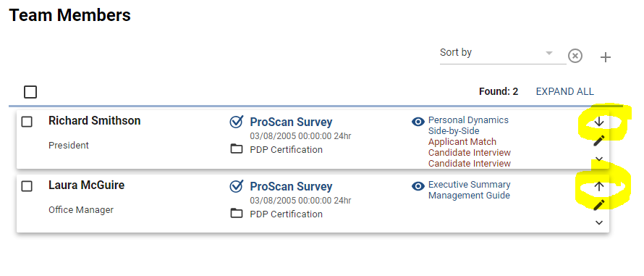Clear the sort with the circled X icon
The width and height of the screenshot is (644, 276).
[575, 56]
